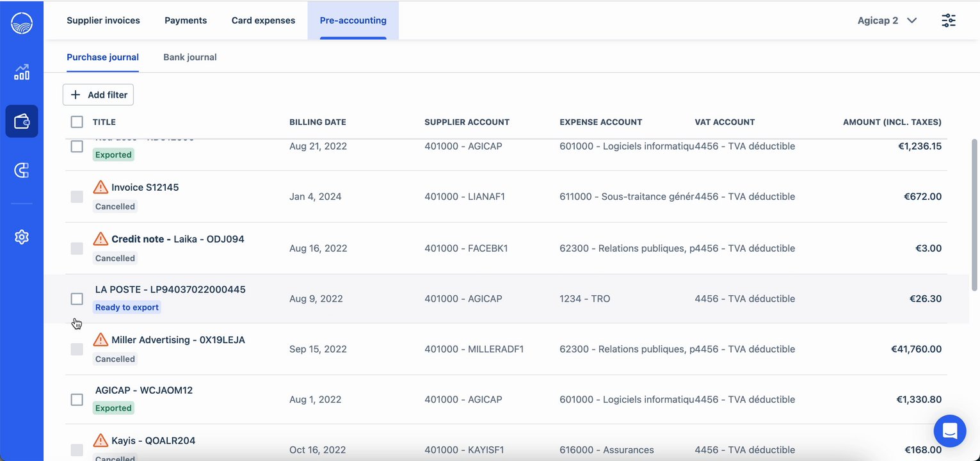Open the cash flow chart sidebar icon
This screenshot has height=461, width=980.
coord(22,72)
